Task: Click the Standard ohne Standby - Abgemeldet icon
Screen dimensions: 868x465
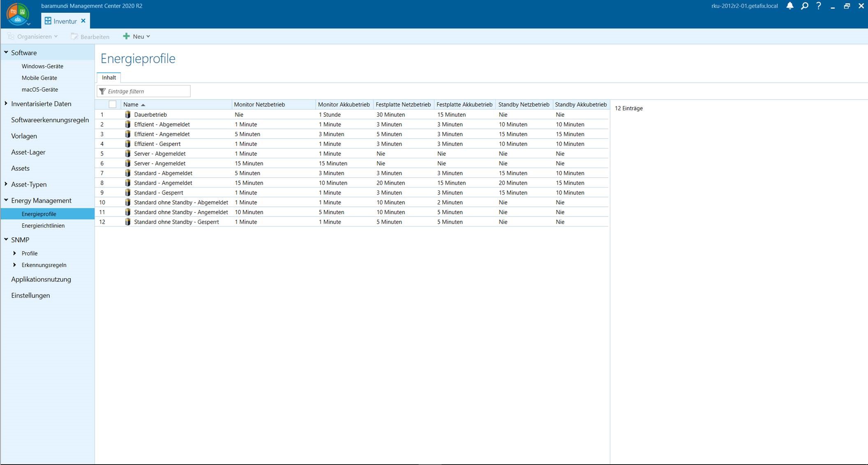Action: tap(128, 202)
